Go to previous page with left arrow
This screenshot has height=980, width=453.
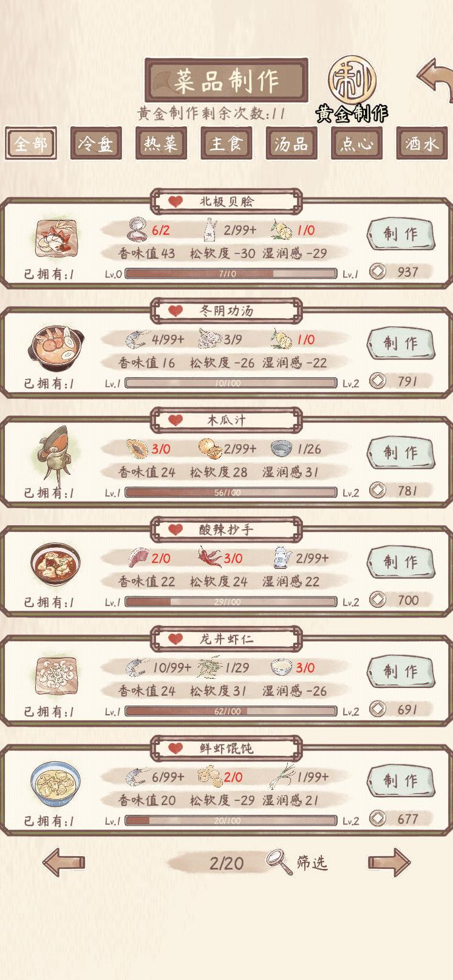click(64, 862)
